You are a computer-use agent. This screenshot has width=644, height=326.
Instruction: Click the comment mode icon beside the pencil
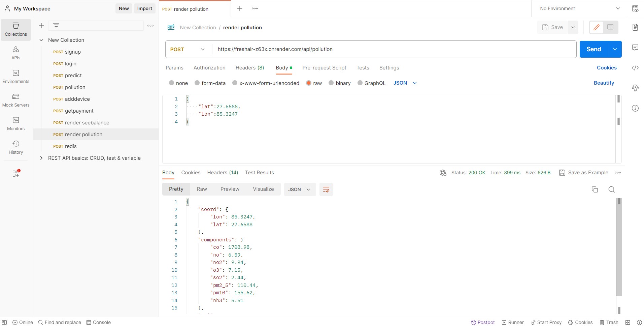pos(610,27)
